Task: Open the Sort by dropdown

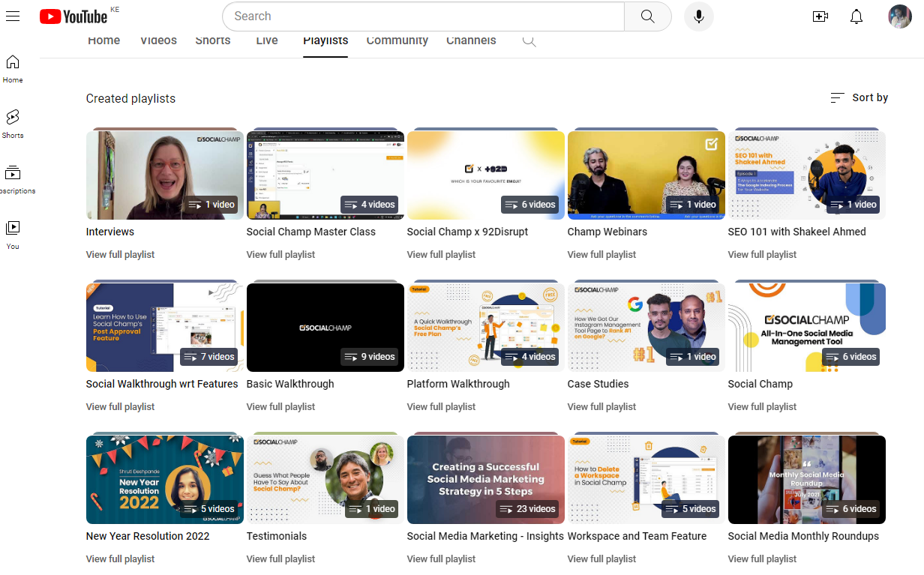Action: [x=858, y=97]
